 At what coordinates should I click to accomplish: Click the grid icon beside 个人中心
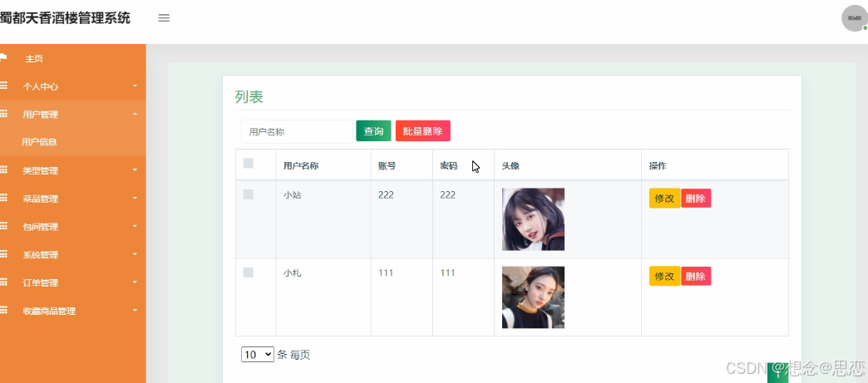pos(3,86)
